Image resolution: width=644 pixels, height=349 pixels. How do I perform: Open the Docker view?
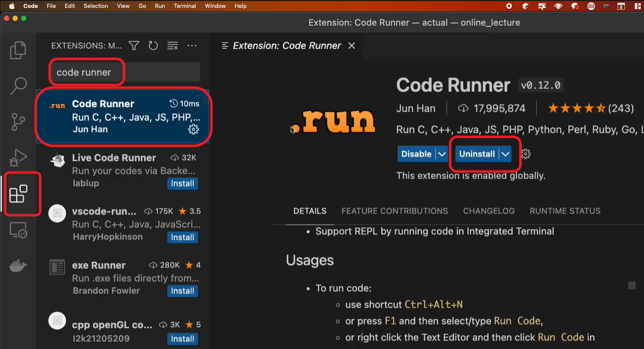(x=19, y=266)
